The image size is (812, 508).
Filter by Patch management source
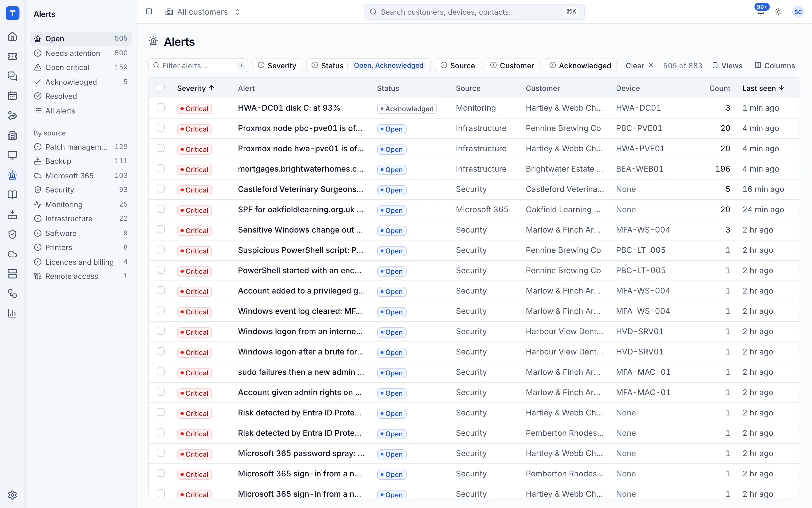(81, 147)
